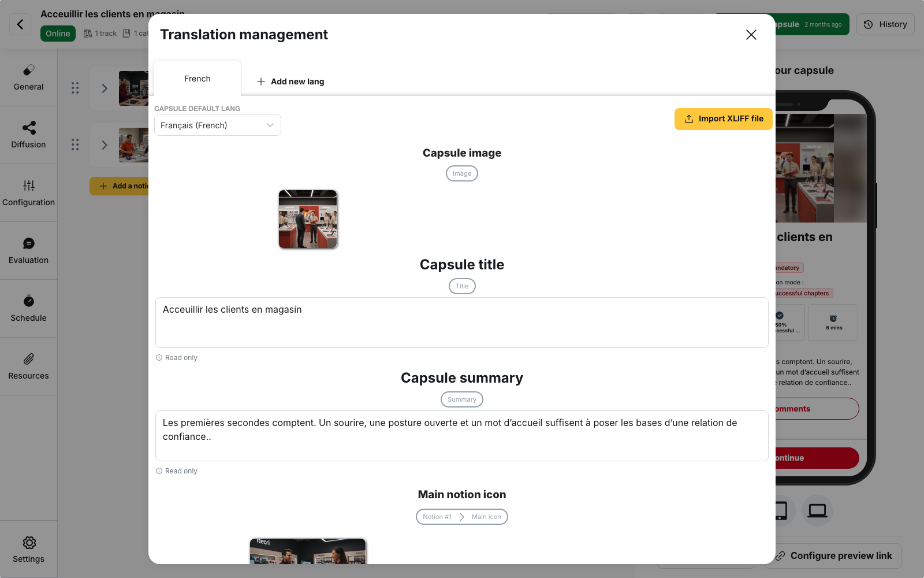Open the History panel
Screen dimensions: 924x578
pos(885,24)
